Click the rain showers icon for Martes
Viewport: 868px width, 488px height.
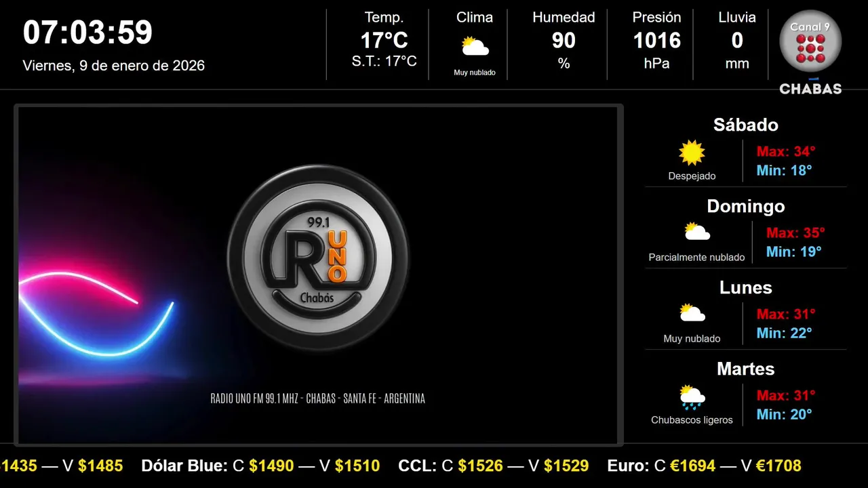coord(692,397)
